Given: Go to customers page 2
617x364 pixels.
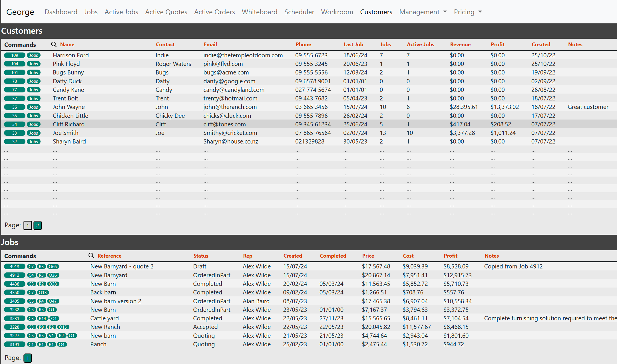Looking at the screenshot, I should [37, 226].
